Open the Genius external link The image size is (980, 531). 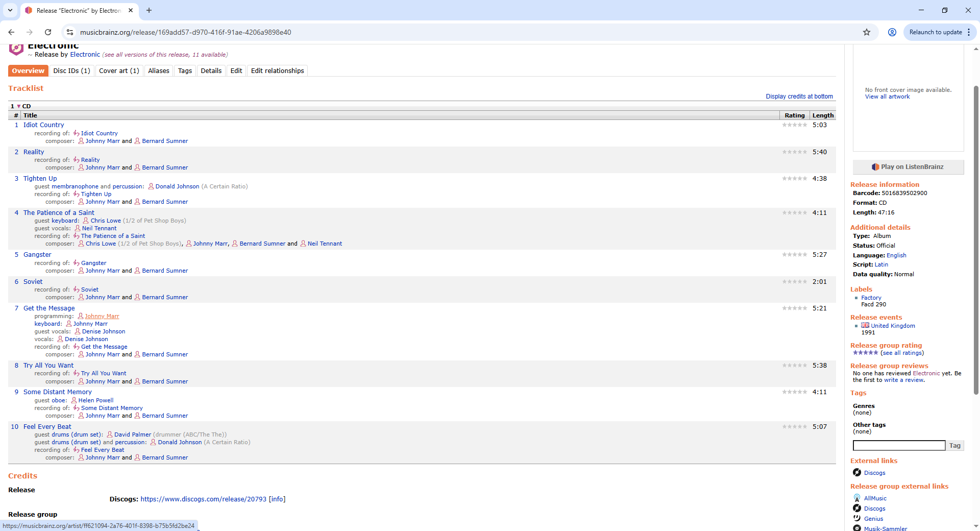[873, 519]
